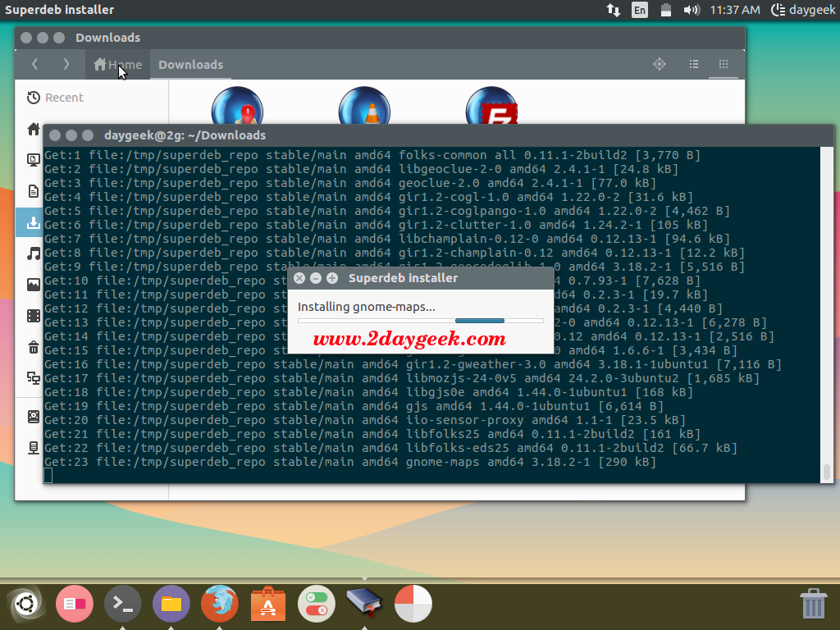840x630 pixels.
Task: Open the pink toggle app in dock
Action: (x=75, y=605)
